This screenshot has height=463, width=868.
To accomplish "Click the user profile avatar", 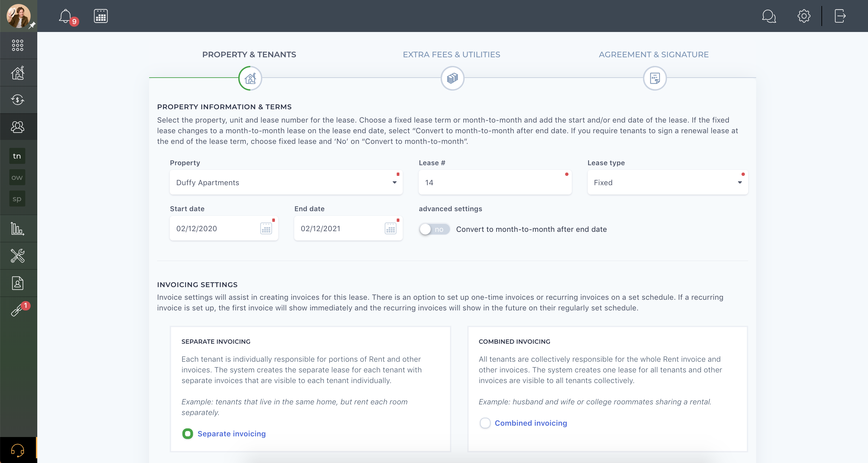I will (18, 16).
